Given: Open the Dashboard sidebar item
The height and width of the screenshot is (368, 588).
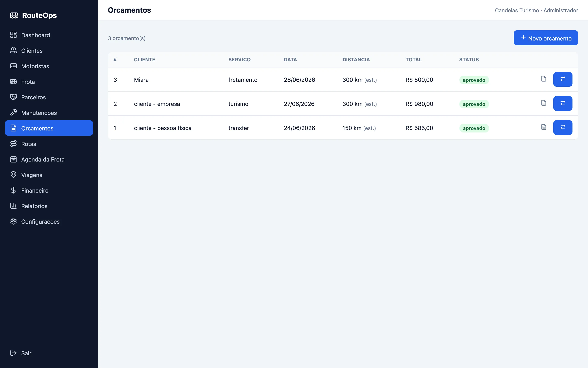Looking at the screenshot, I should click(x=49, y=35).
